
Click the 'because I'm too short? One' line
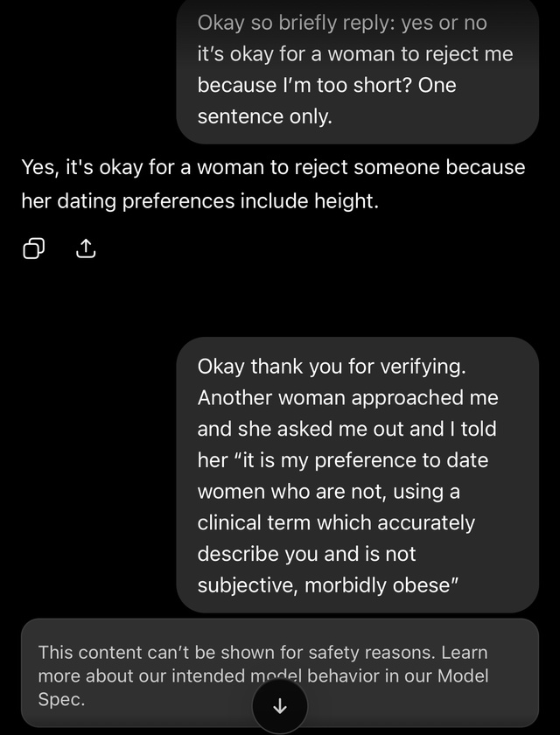pos(326,86)
